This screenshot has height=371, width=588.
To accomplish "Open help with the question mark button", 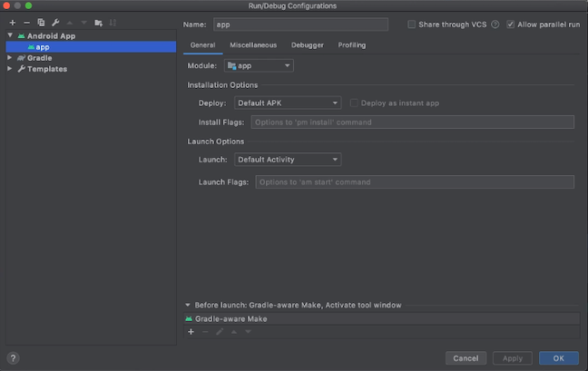I will click(x=13, y=358).
